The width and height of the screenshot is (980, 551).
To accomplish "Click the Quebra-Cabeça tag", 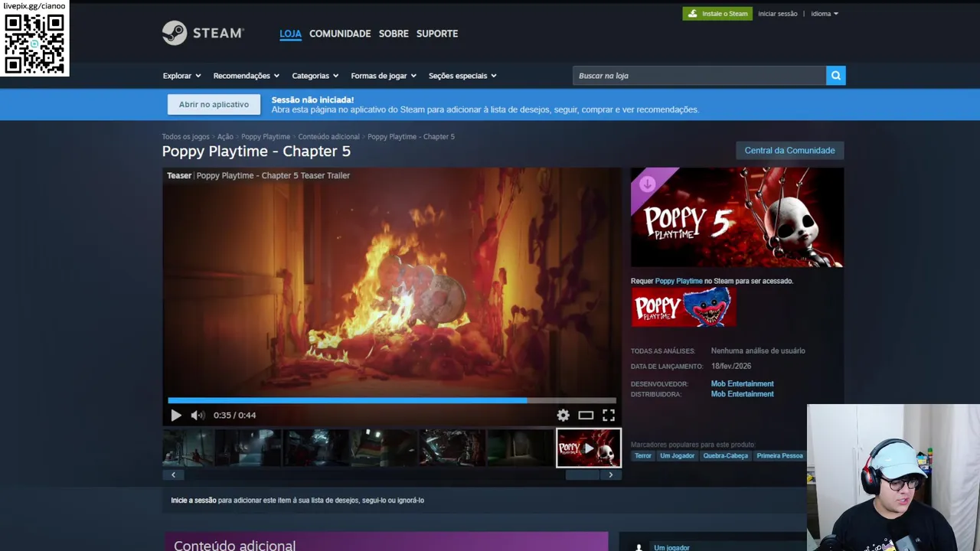I will (725, 456).
